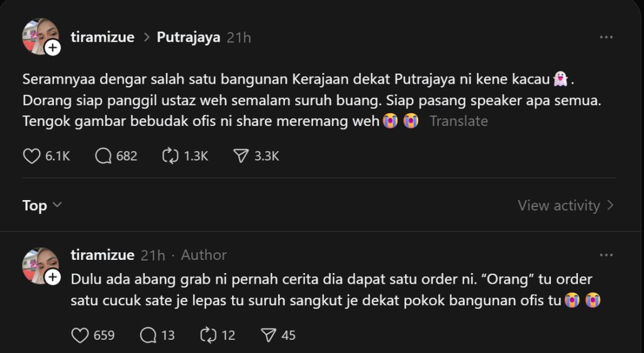Share the author's reply via send icon
Viewport: 644px width, 353px height.
(269, 335)
